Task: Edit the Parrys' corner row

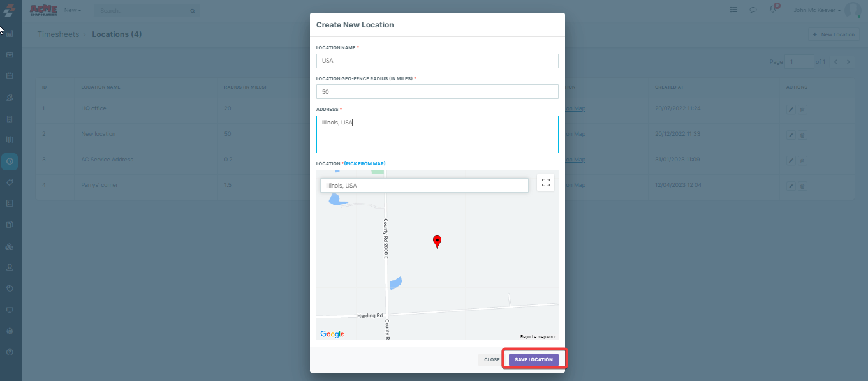Action: [791, 186]
